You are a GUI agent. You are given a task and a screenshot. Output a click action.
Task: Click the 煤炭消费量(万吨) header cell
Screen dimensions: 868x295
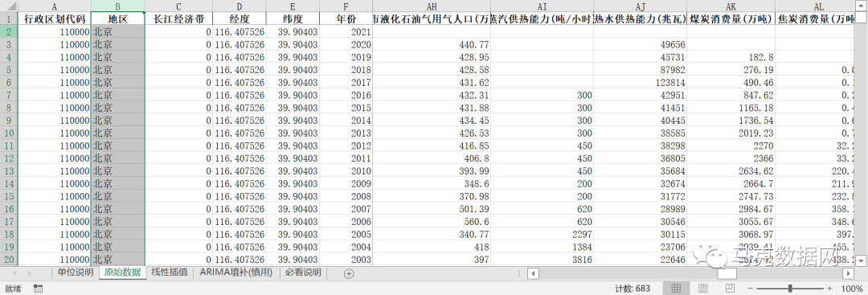point(731,18)
